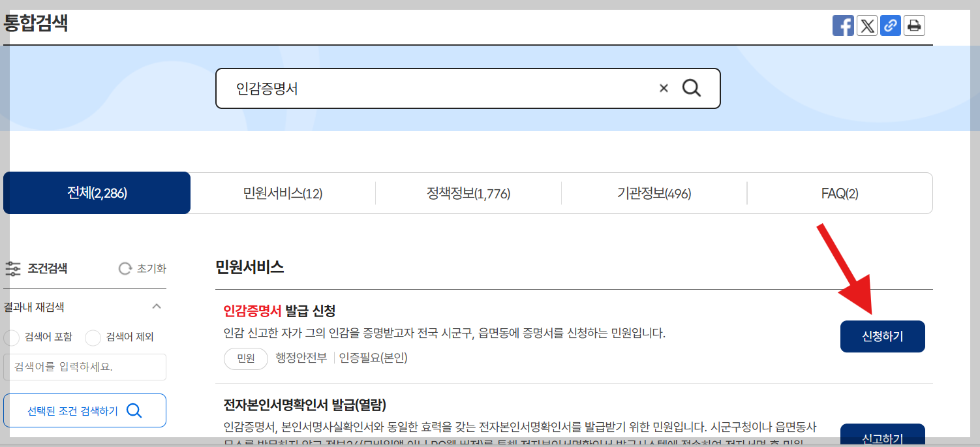Switch to the 민원서비스(12) tab
This screenshot has width=980, height=447.
283,193
